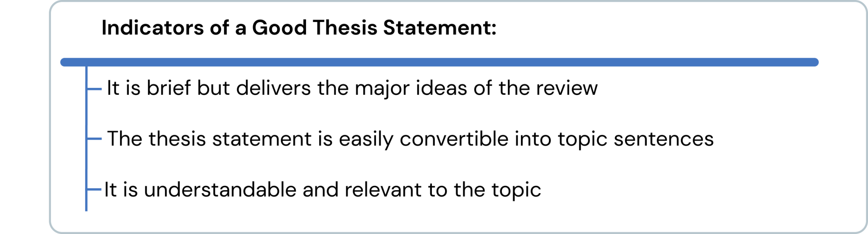Click the word 'brief' in first point
Screen dimensions: 868x234
pos(169,88)
